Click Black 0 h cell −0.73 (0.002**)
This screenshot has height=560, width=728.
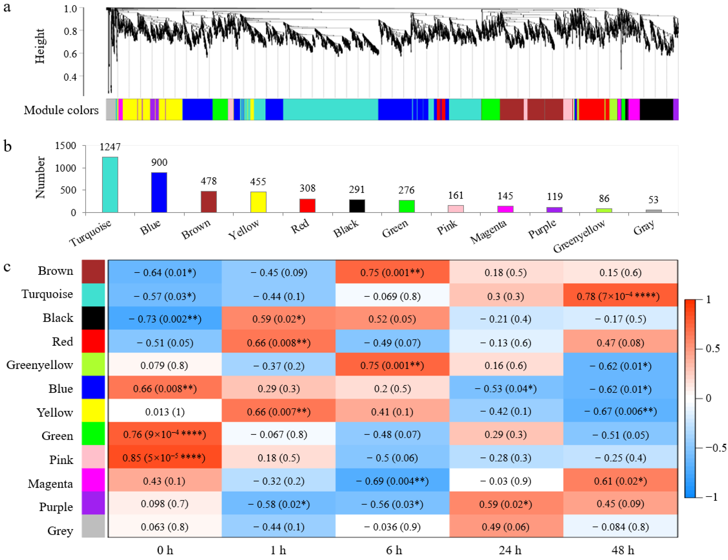pyautogui.click(x=165, y=318)
